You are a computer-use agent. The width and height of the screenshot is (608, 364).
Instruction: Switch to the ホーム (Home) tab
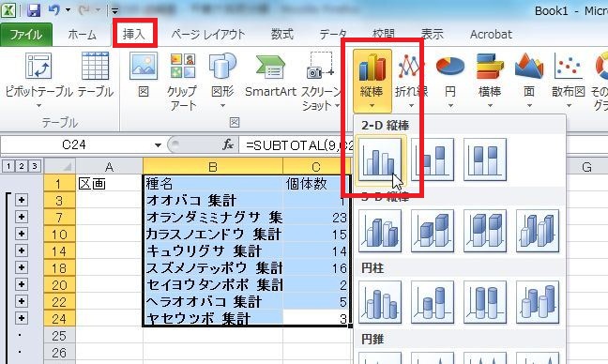82,35
